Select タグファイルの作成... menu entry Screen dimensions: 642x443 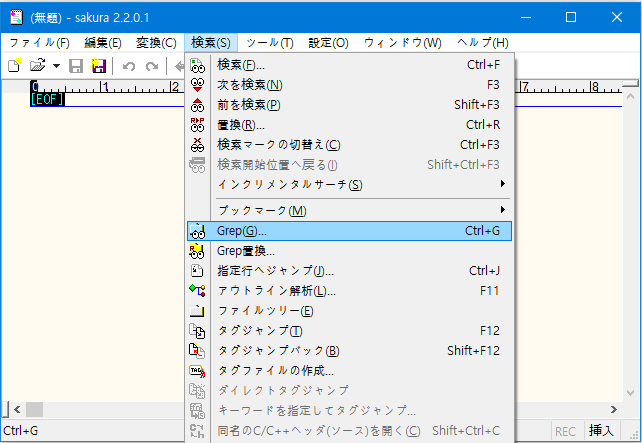click(x=349, y=371)
